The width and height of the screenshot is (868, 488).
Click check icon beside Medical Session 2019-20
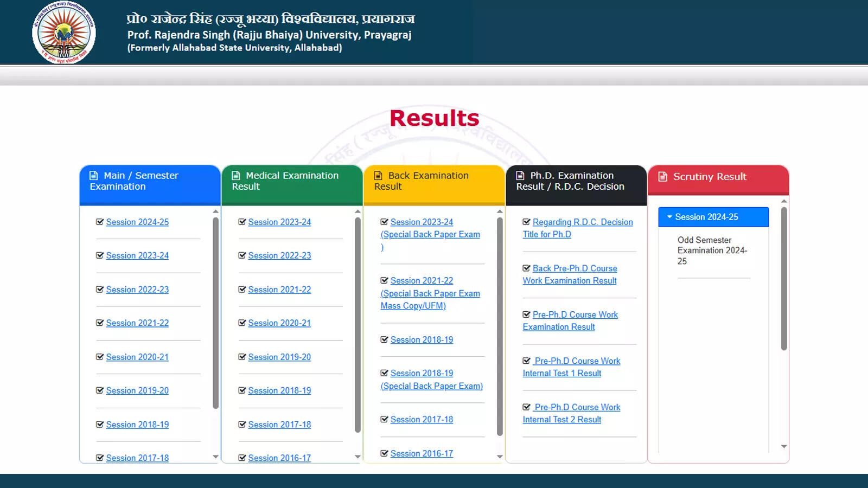[x=242, y=357]
